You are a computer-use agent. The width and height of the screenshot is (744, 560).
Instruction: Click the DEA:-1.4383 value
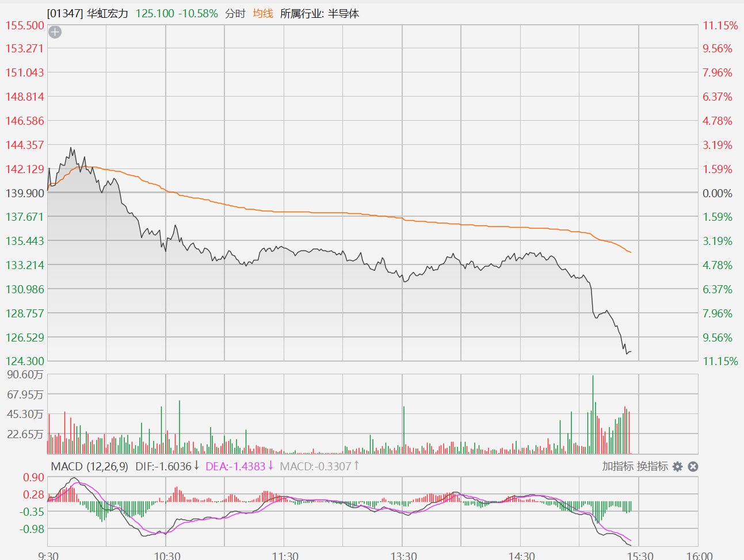coord(235,466)
